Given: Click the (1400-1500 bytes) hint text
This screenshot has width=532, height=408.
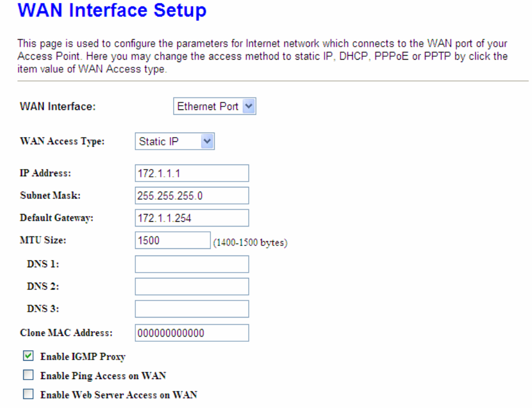Looking at the screenshot, I should pos(250,242).
